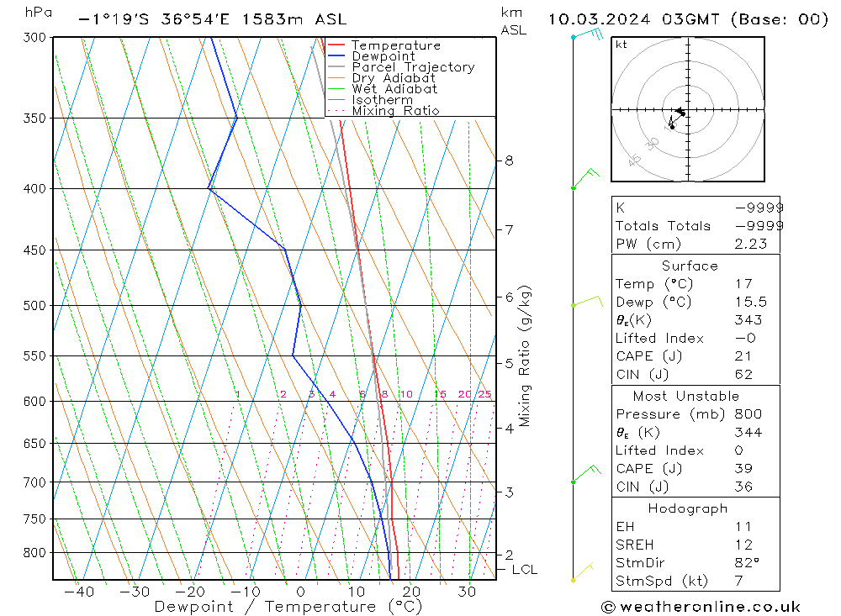Select the Surface section heading
The height and width of the screenshot is (616, 841).
coord(689,266)
